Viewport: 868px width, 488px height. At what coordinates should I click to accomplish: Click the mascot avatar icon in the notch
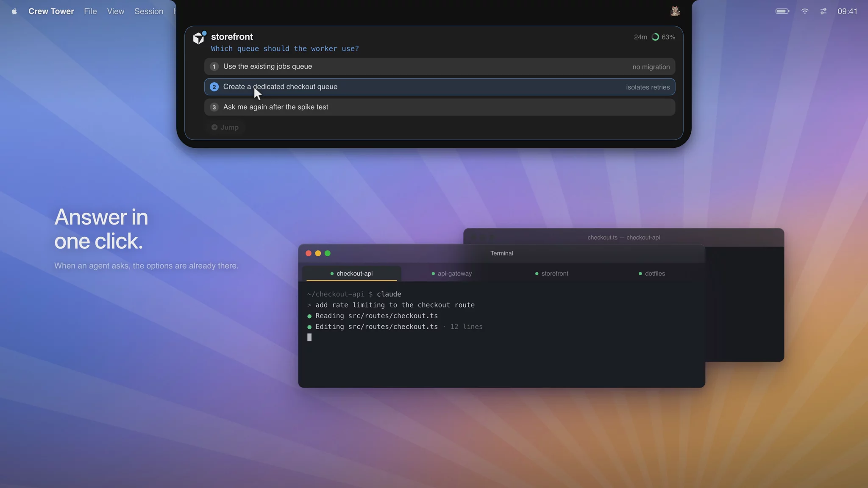(675, 11)
